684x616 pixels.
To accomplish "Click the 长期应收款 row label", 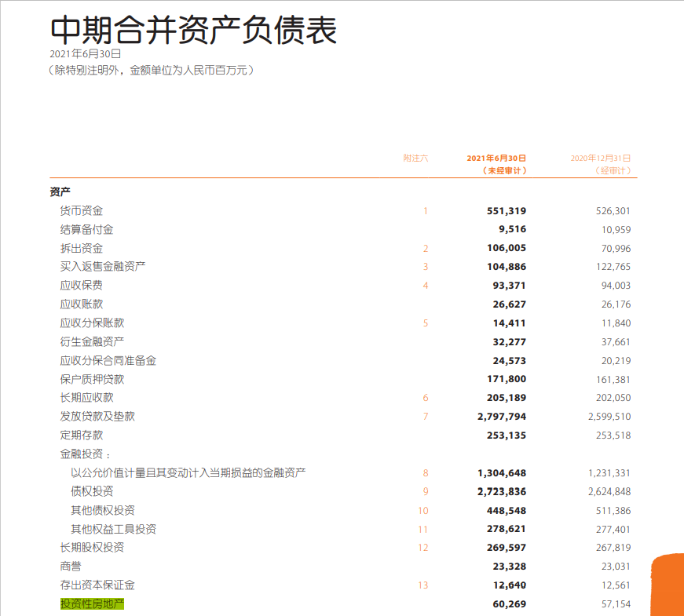I will tap(87, 398).
